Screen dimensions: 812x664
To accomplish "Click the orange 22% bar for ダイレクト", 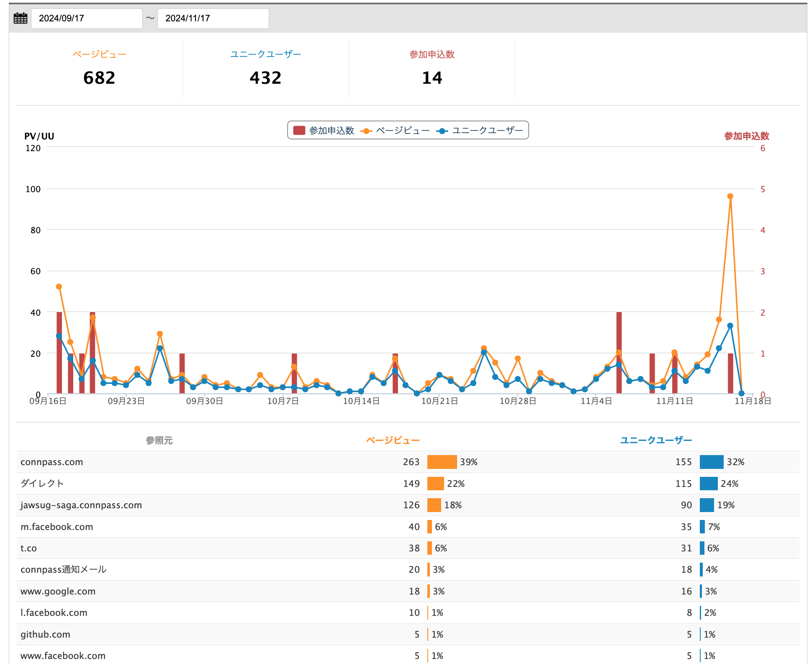I will point(436,484).
